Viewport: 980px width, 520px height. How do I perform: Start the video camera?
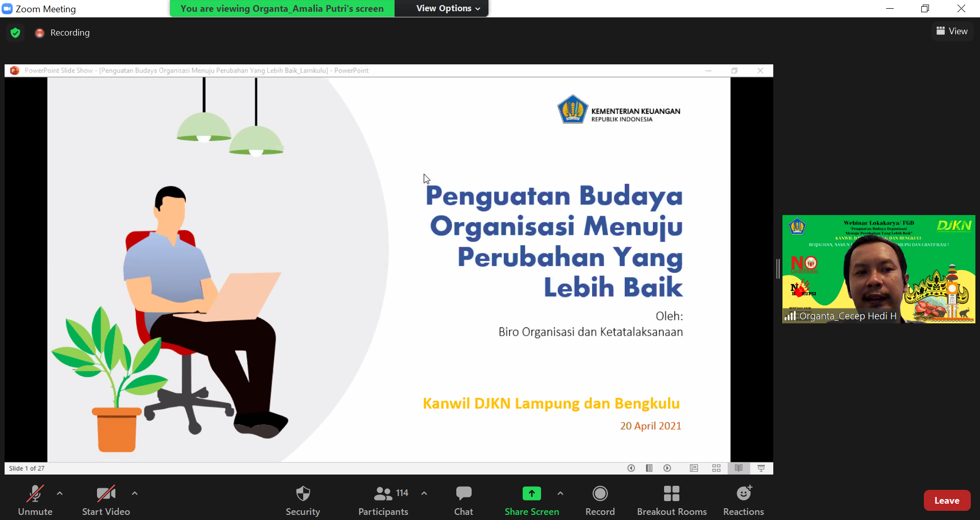tap(106, 500)
